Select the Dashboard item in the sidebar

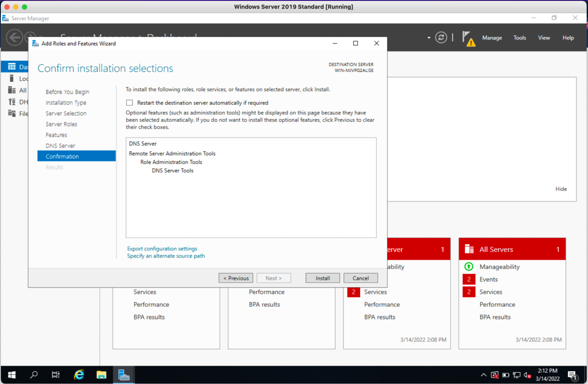[18, 67]
